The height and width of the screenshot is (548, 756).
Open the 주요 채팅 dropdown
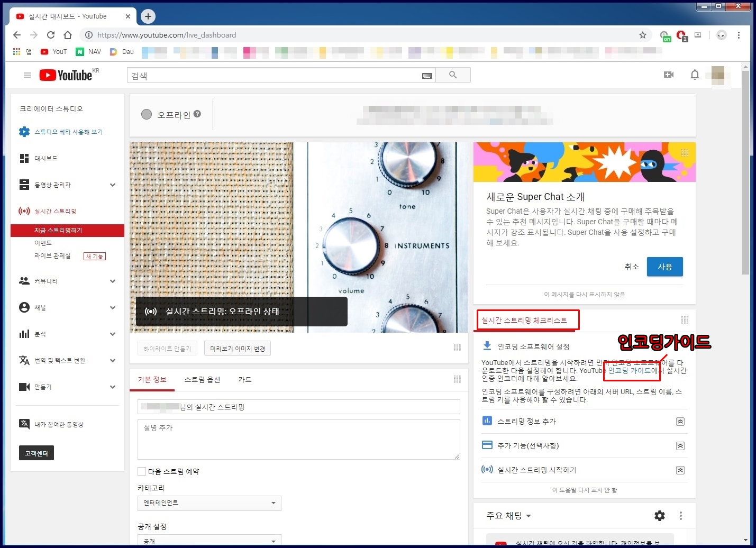tap(508, 515)
